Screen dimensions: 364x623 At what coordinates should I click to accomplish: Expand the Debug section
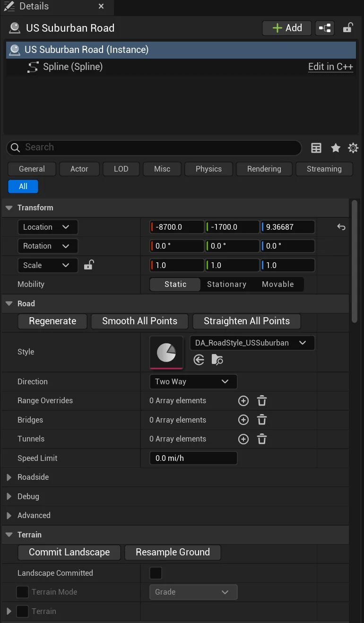(9, 496)
